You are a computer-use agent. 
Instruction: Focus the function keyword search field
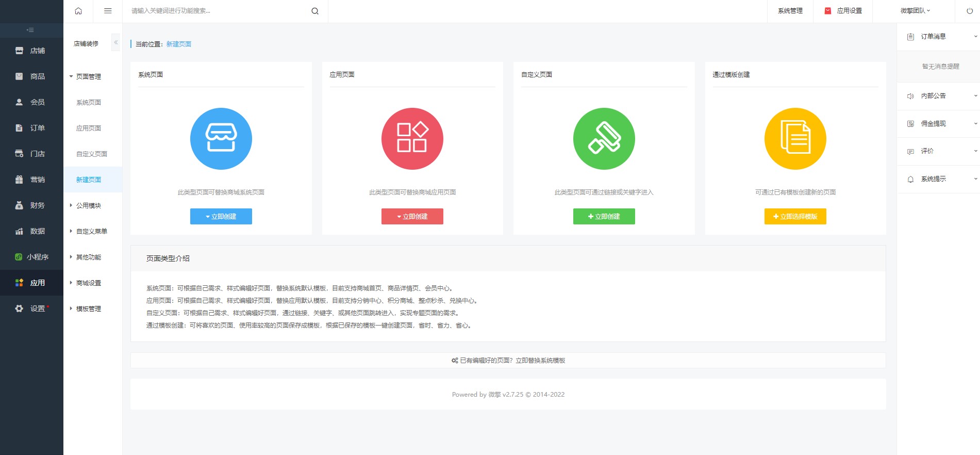coord(217,11)
